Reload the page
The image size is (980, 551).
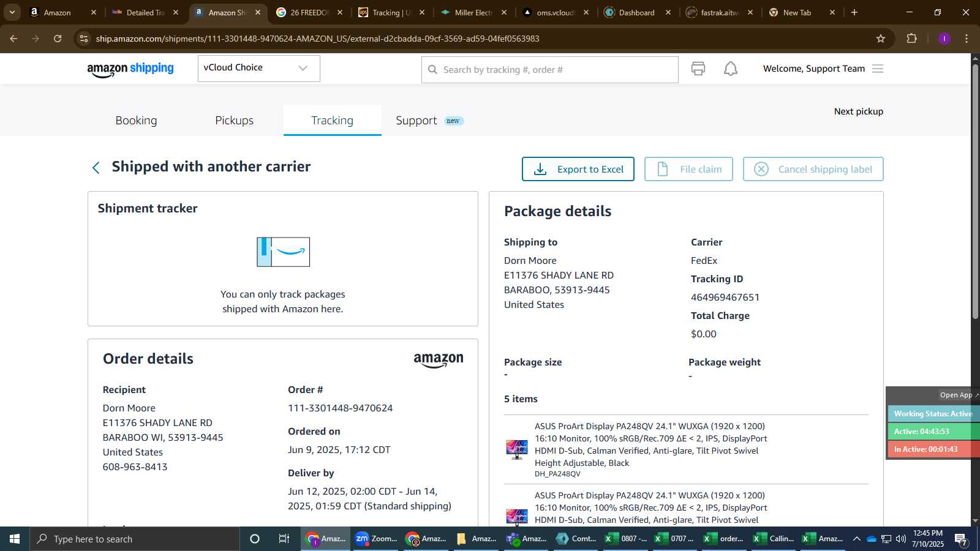coord(58,39)
